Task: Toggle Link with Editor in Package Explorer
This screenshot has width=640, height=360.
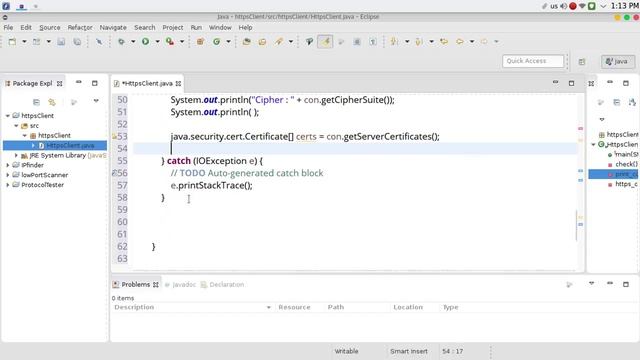Action: click(52, 102)
